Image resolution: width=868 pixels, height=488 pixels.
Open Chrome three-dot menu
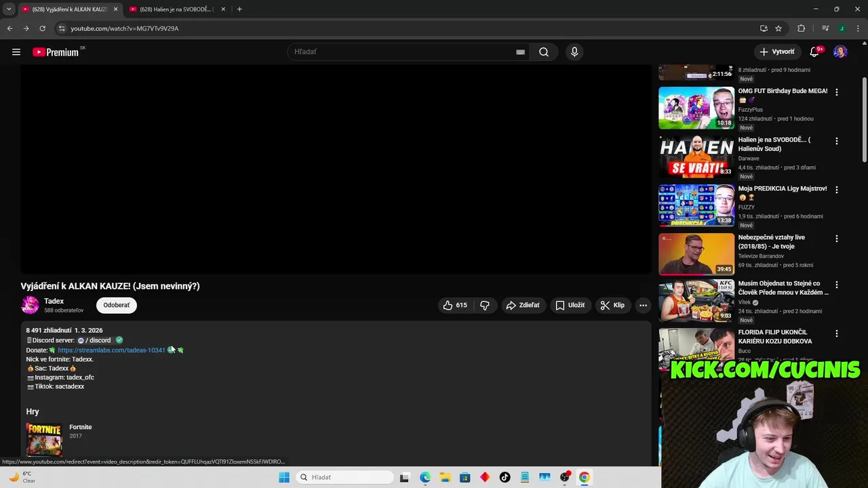tap(858, 28)
